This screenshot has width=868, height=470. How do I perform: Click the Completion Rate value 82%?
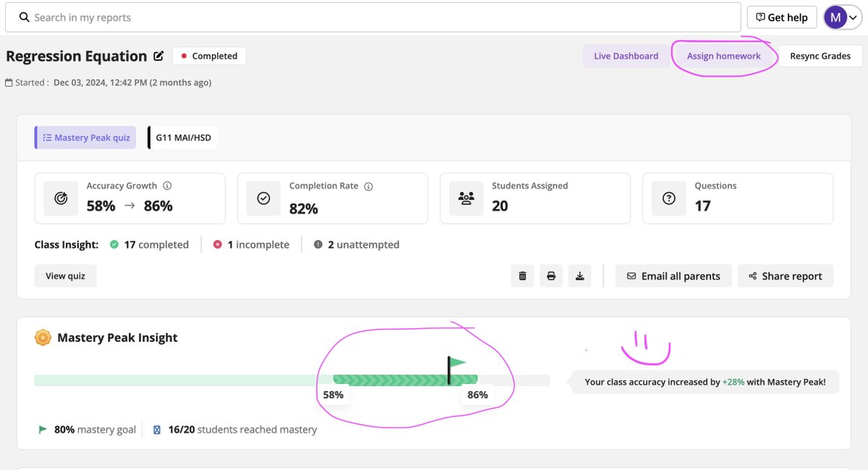304,209
